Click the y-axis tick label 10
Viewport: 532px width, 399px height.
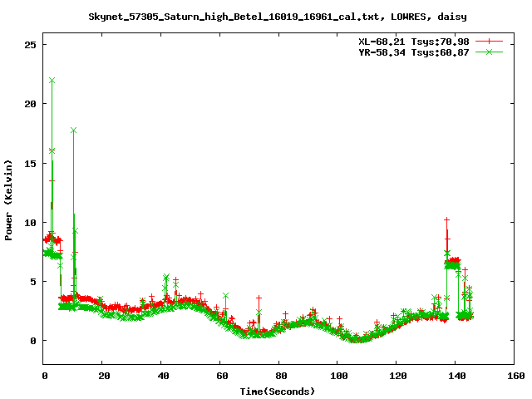tap(31, 223)
